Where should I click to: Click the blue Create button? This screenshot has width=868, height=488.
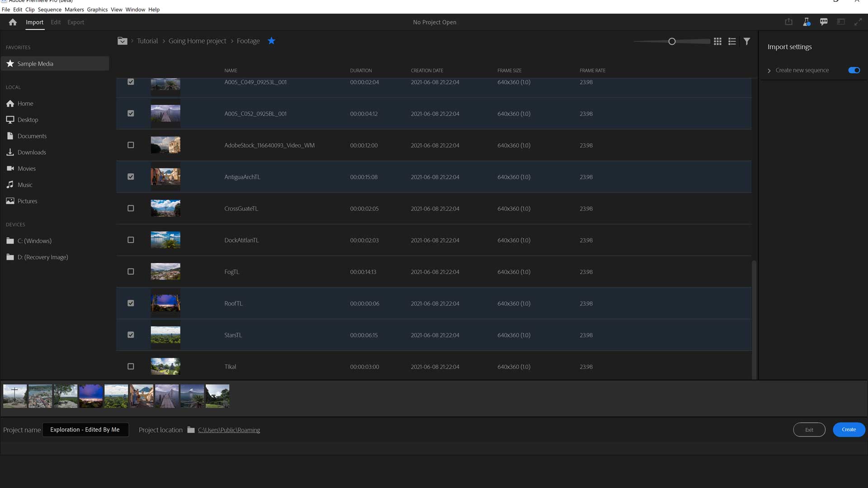(849, 429)
